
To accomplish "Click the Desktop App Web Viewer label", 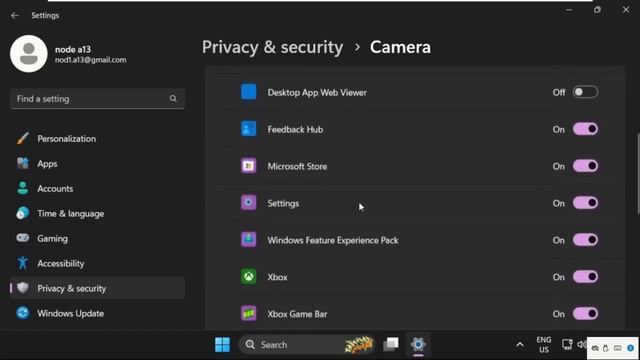I will tap(317, 93).
